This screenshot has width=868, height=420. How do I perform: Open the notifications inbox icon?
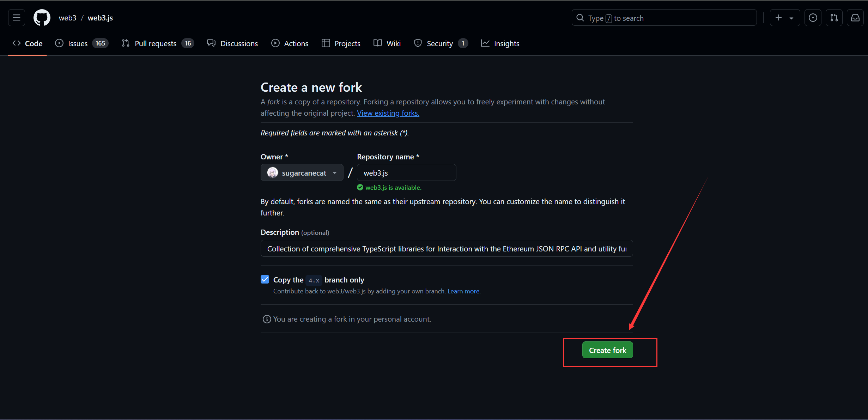855,18
